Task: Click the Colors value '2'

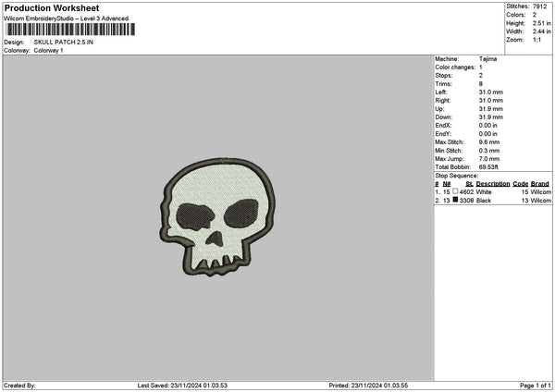Action: click(535, 15)
